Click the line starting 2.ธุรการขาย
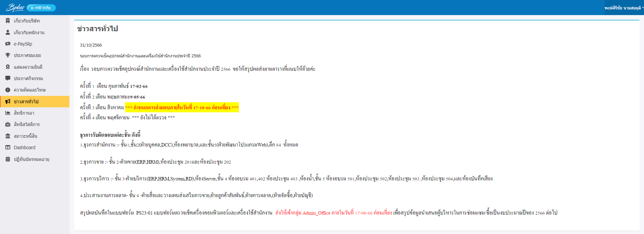The image size is (644, 234). (x=155, y=162)
